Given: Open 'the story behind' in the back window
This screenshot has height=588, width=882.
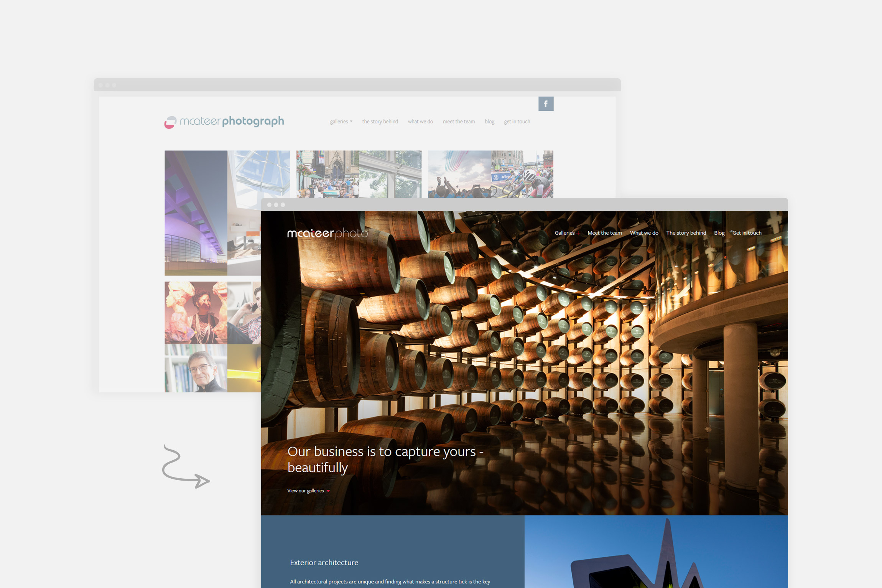Looking at the screenshot, I should (380, 122).
